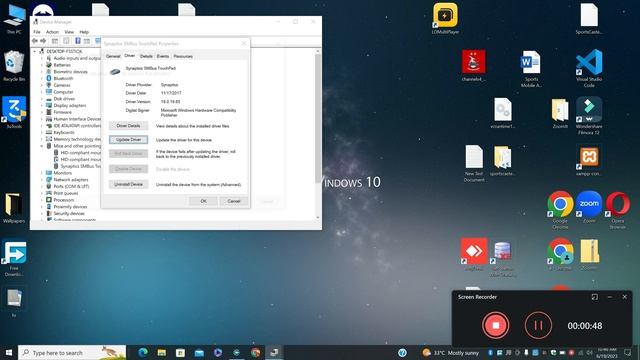Open Device Manager Help menu

tap(84, 32)
